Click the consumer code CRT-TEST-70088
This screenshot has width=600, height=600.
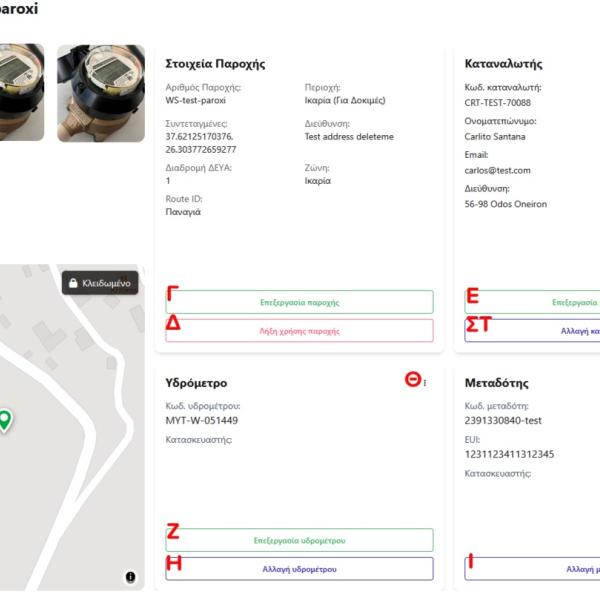pos(497,103)
